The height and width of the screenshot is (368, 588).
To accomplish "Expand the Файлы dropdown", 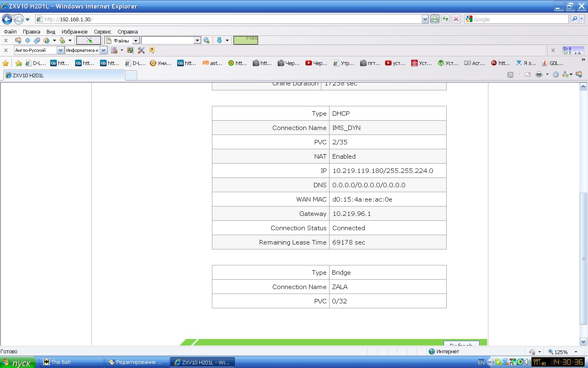I will tap(136, 40).
